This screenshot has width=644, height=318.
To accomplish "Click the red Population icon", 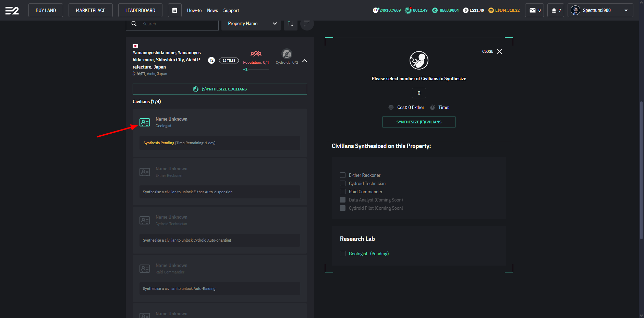I will point(256,54).
